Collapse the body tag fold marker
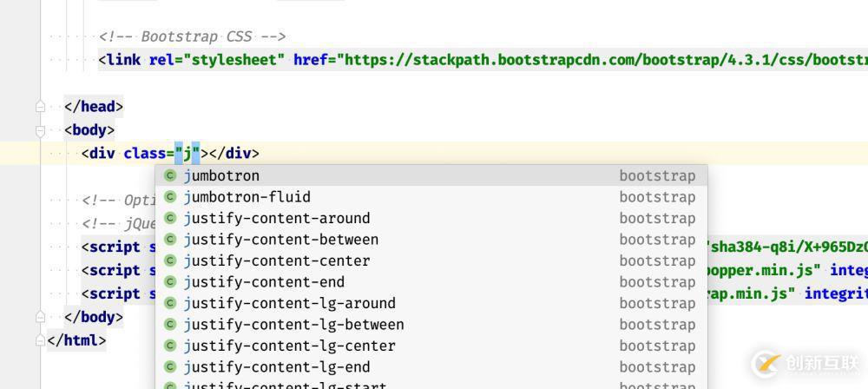868x389 pixels. point(40,131)
